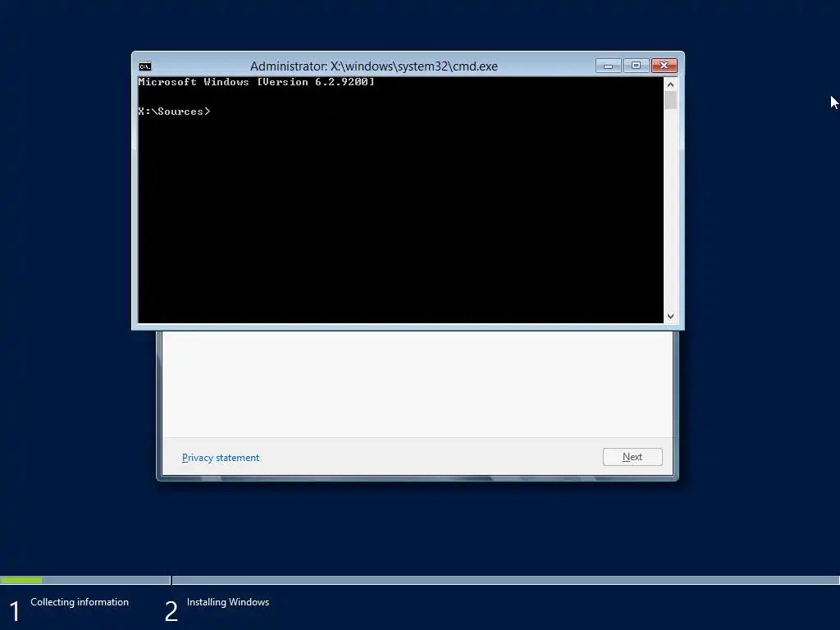Click the green setup progress bar
This screenshot has height=630, width=840.
(x=21, y=580)
